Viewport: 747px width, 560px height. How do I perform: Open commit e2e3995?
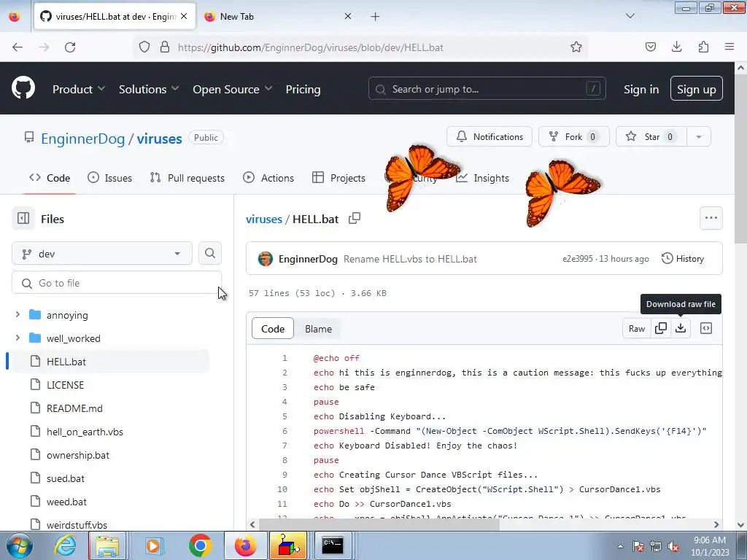click(578, 259)
